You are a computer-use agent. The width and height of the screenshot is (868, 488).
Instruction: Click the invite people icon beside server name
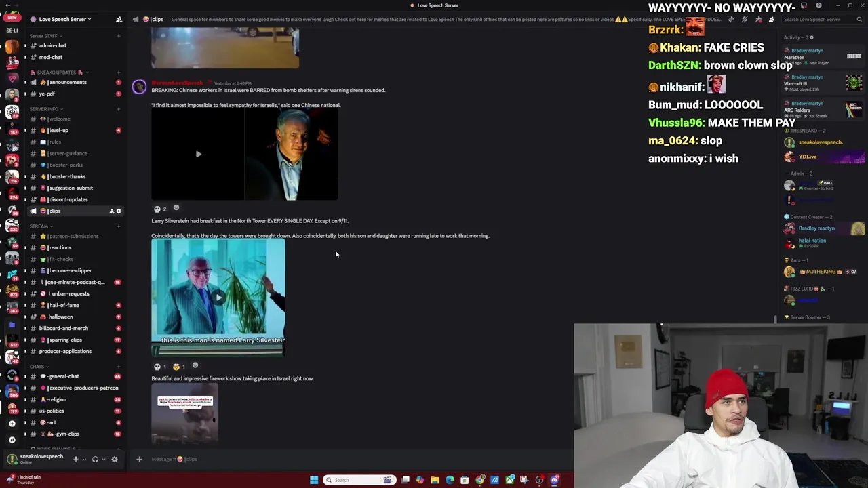click(119, 19)
